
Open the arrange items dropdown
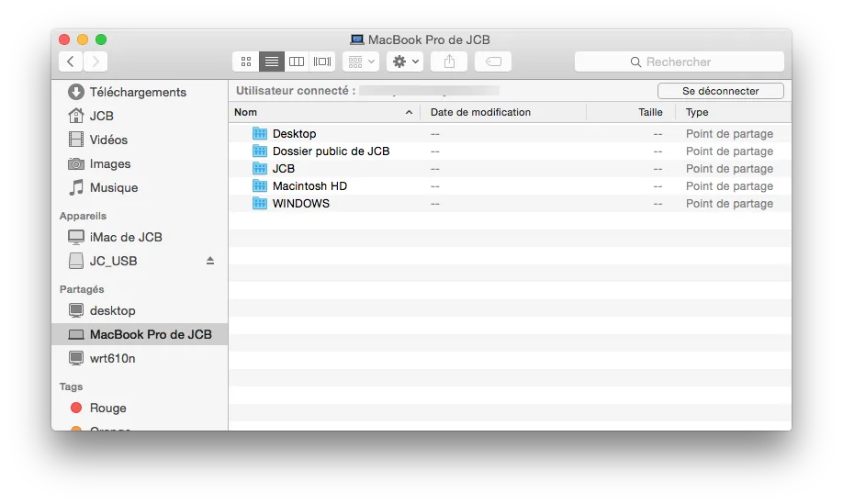click(361, 62)
